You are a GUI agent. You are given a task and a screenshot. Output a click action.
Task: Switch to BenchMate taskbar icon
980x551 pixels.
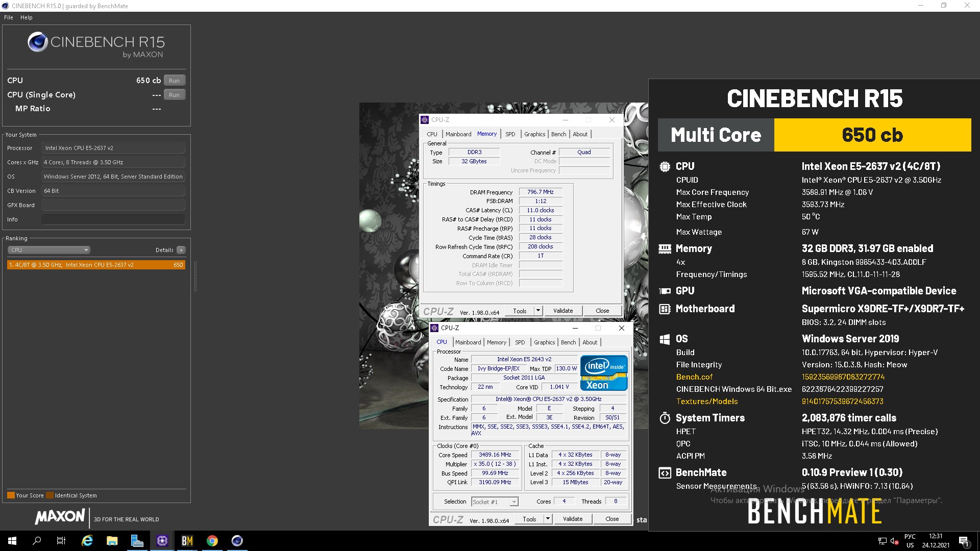point(187,541)
